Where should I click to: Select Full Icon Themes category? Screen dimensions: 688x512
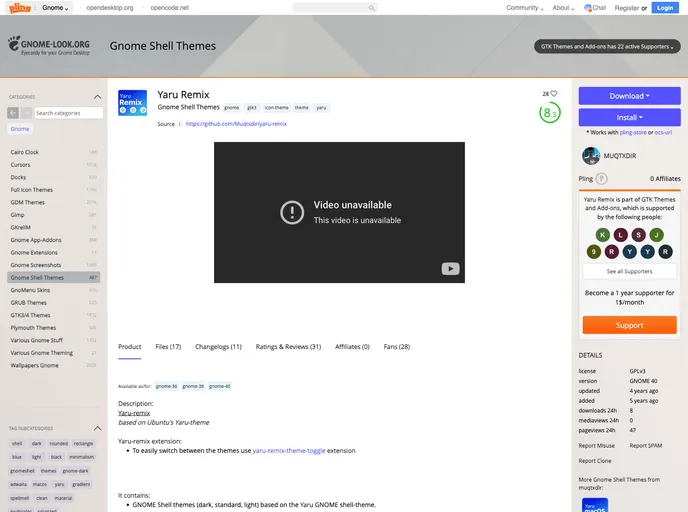click(x=54, y=190)
